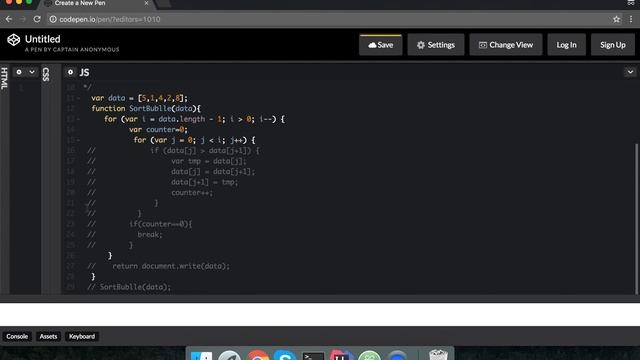Click the Captain Anonymous author link
Image resolution: width=640 pixels, height=360 pixels.
86,49
